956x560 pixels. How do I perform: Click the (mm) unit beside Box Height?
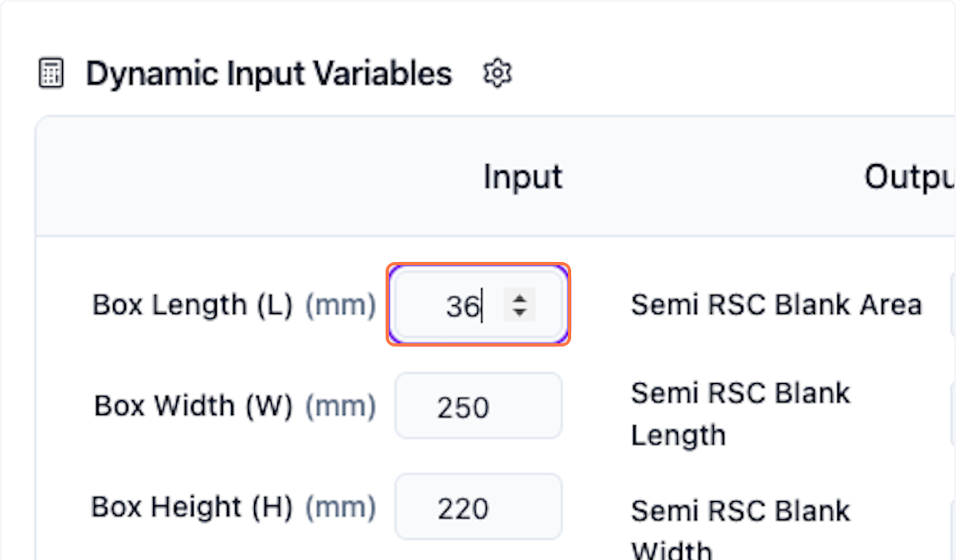point(340,507)
